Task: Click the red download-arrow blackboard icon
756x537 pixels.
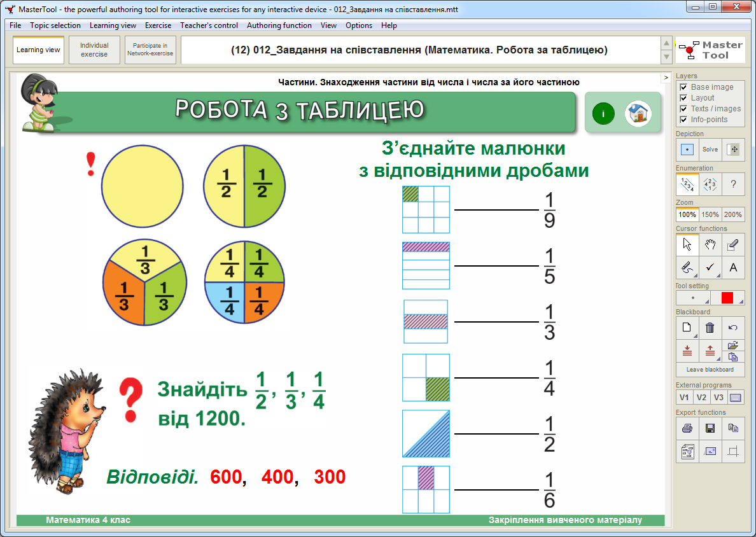Action: click(x=687, y=351)
